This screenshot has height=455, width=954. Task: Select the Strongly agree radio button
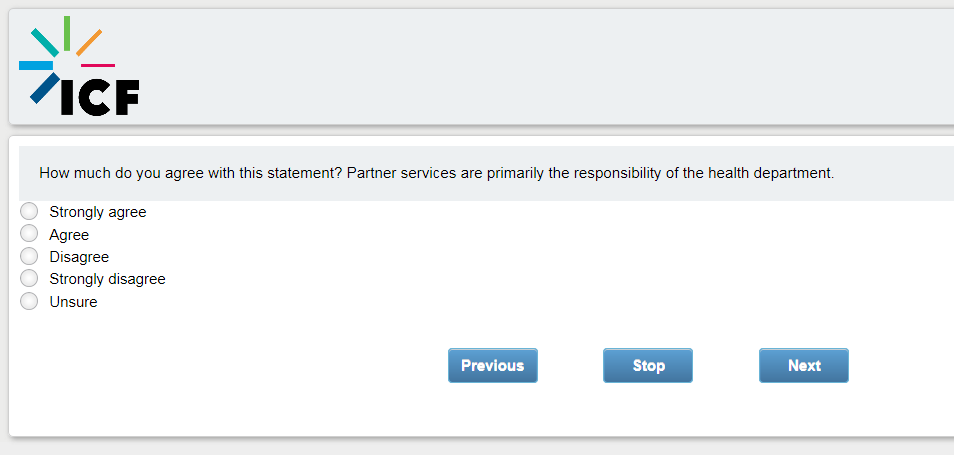29,211
